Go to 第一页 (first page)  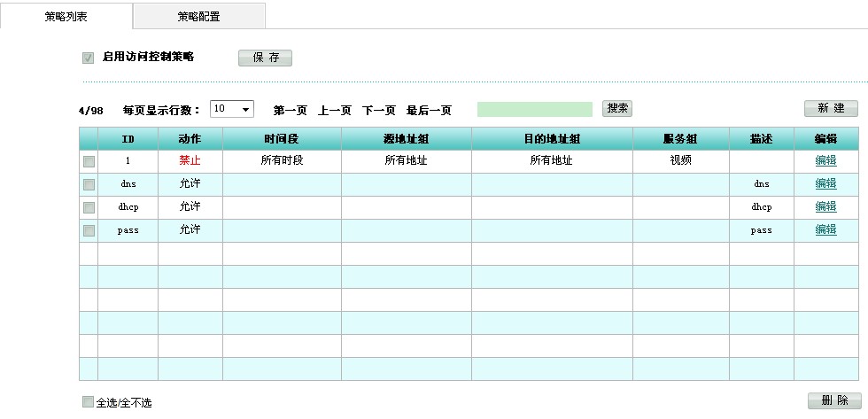click(x=290, y=111)
